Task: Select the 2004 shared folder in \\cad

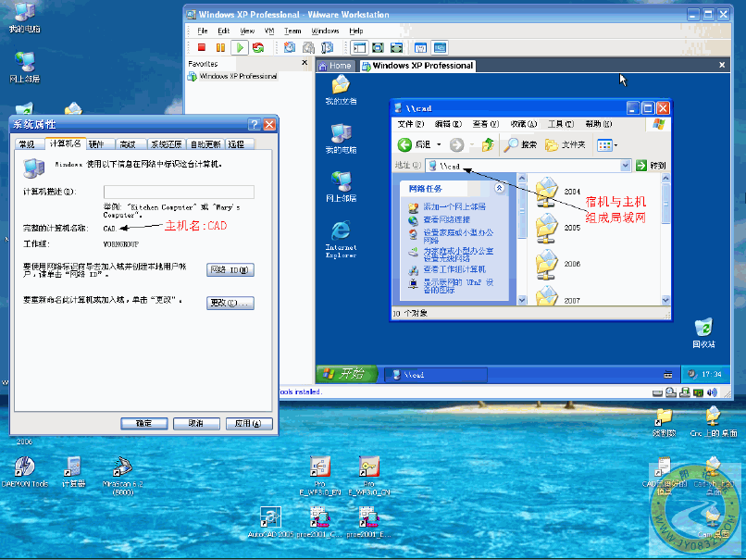Action: (x=558, y=192)
